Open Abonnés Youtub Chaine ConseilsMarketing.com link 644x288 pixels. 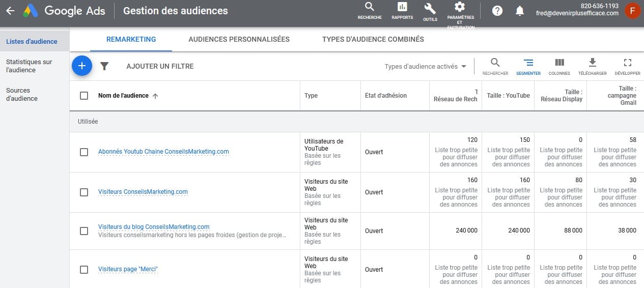click(163, 152)
